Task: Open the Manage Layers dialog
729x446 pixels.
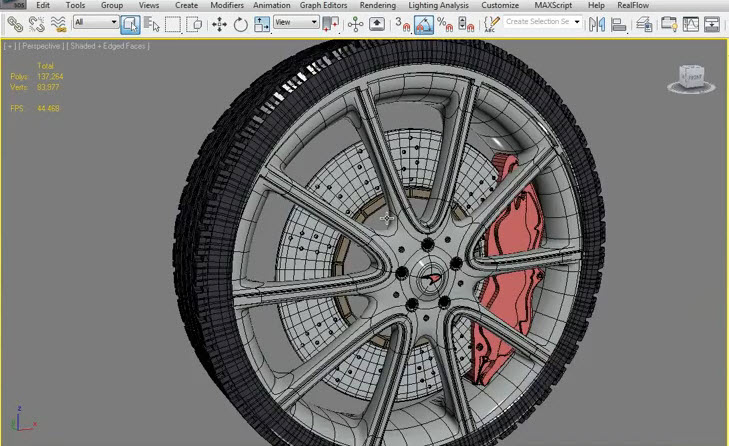Action: 644,24
